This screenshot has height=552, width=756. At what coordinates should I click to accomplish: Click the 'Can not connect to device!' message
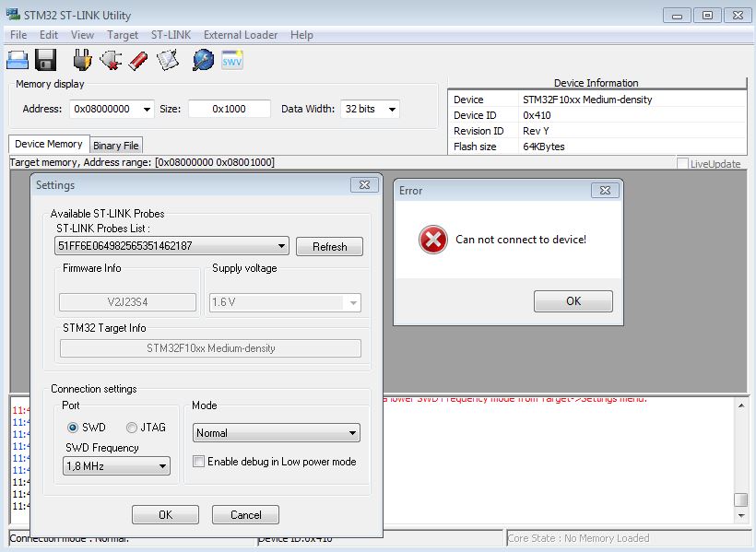click(521, 239)
